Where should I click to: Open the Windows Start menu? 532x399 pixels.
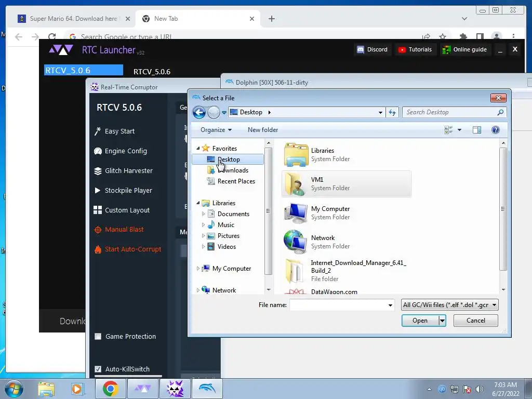[x=14, y=389]
